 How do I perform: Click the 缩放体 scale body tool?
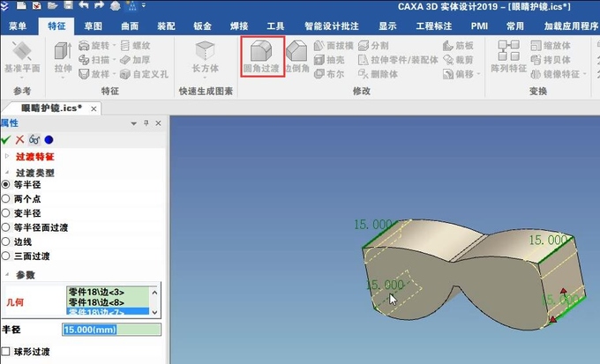tap(551, 46)
